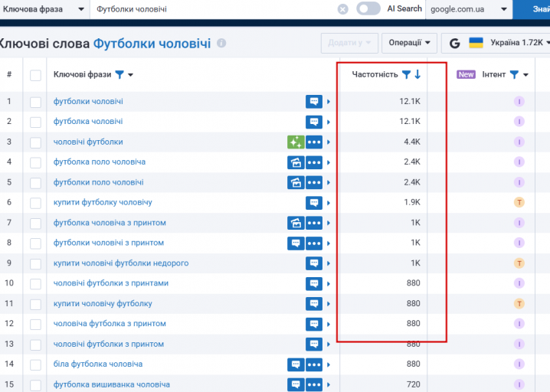Viewport: 550px width, 392px height.
Task: Check the box for футболка чоловічі row
Action: pyautogui.click(x=35, y=122)
